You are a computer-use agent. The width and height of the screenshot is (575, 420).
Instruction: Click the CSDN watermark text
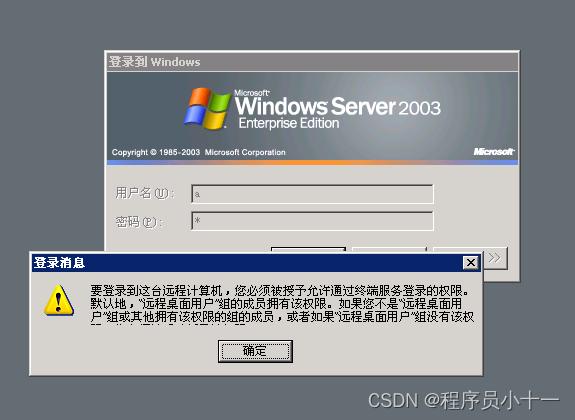point(464,400)
